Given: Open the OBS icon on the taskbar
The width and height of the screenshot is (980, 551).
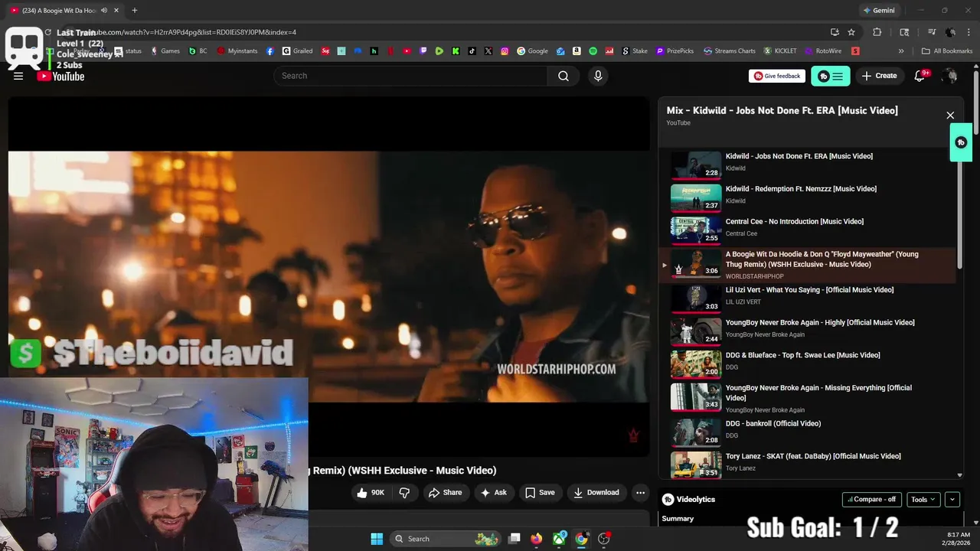Looking at the screenshot, I should pos(604,539).
